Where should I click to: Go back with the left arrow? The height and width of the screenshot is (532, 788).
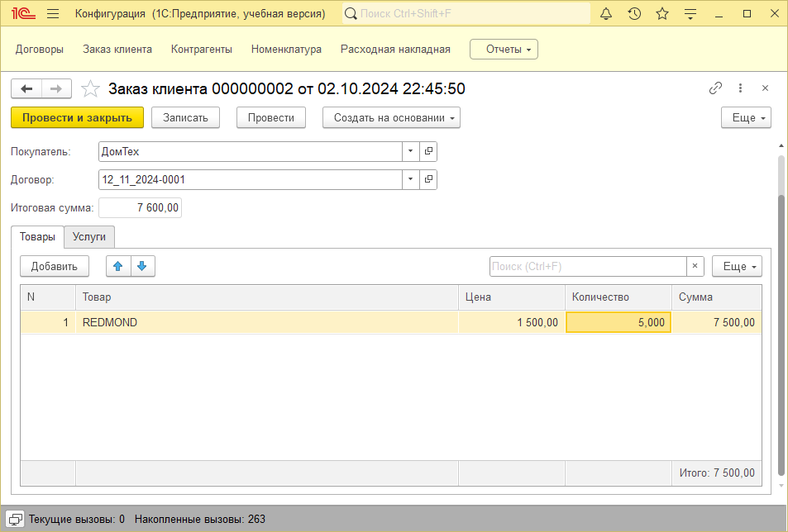tap(26, 89)
